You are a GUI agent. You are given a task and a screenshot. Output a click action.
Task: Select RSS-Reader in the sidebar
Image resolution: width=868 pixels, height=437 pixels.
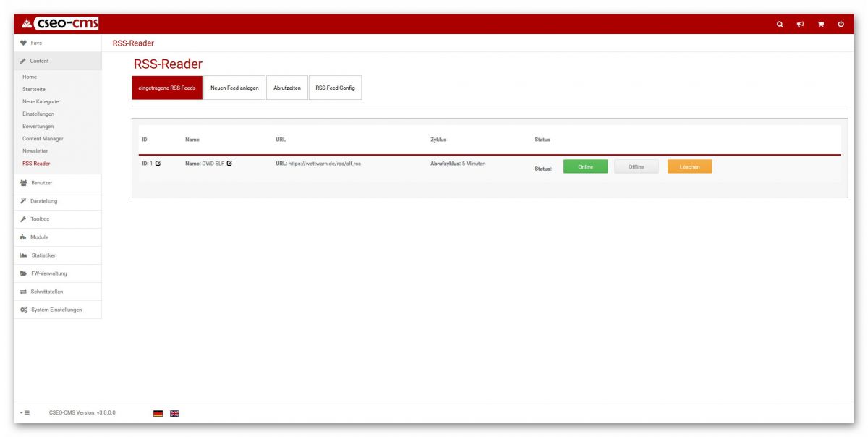click(x=36, y=164)
